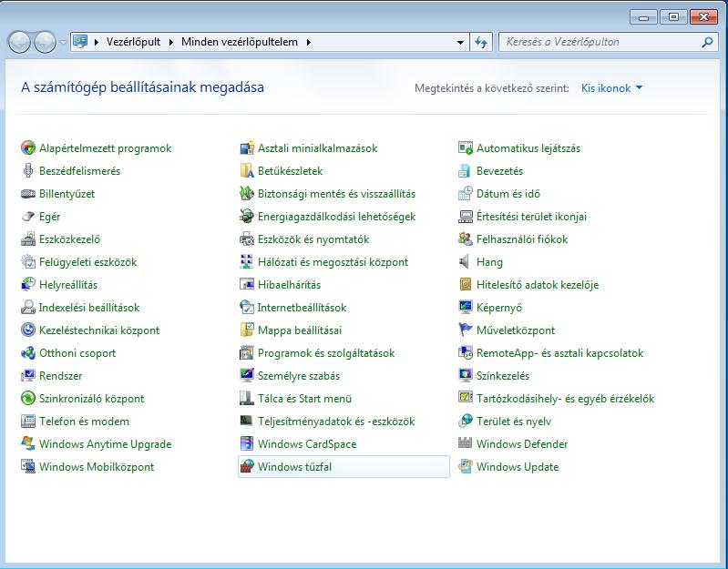The width and height of the screenshot is (728, 569).
Task: Open Alapértelmezett programok icon
Action: (28, 147)
